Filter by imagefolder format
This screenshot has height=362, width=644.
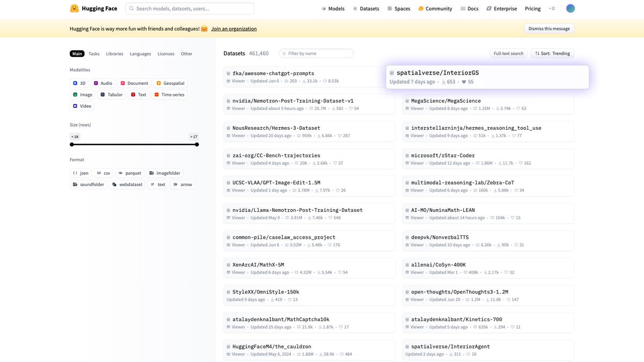point(165,173)
